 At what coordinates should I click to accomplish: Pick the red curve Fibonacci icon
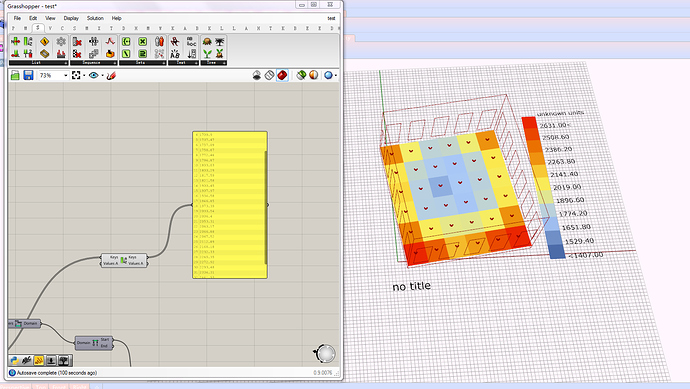tap(110, 41)
